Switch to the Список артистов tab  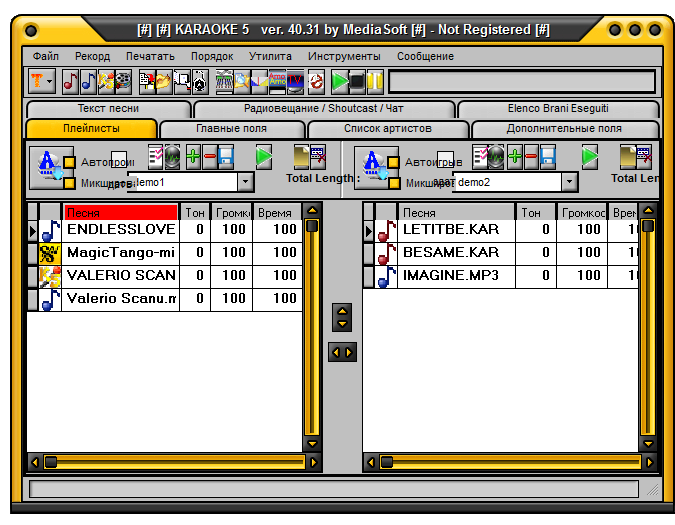pyautogui.click(x=388, y=129)
